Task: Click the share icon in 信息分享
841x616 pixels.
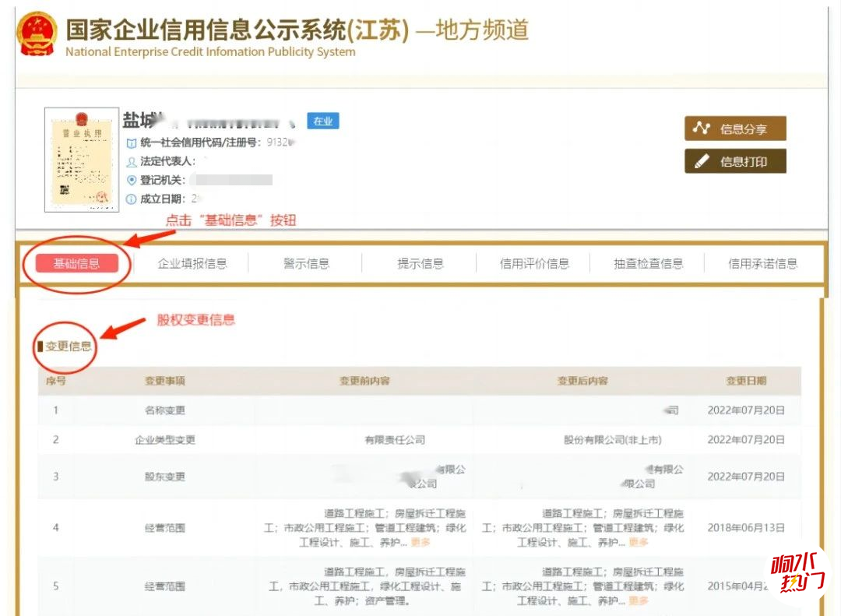Action: coord(702,128)
